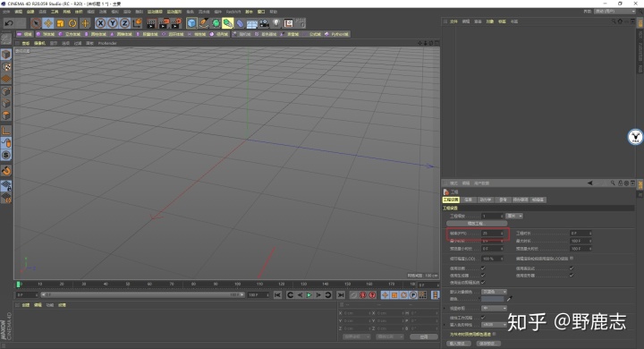Click the Scale Project button
Viewport: 644px width, 349px height.
[477, 223]
